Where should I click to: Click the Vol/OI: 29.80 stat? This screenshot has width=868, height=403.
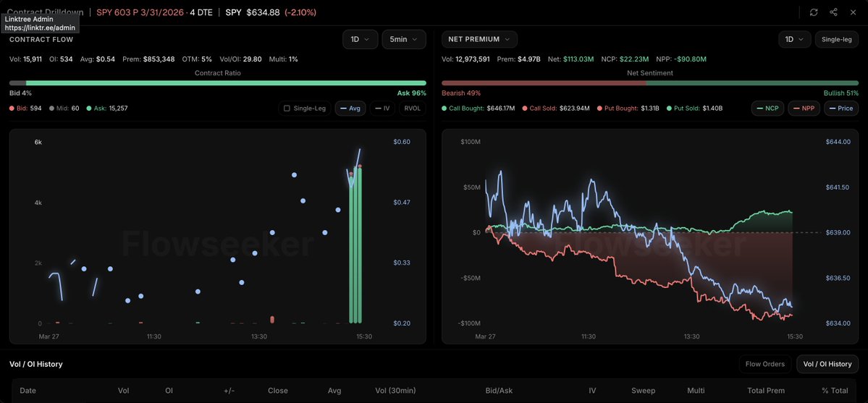coord(240,59)
